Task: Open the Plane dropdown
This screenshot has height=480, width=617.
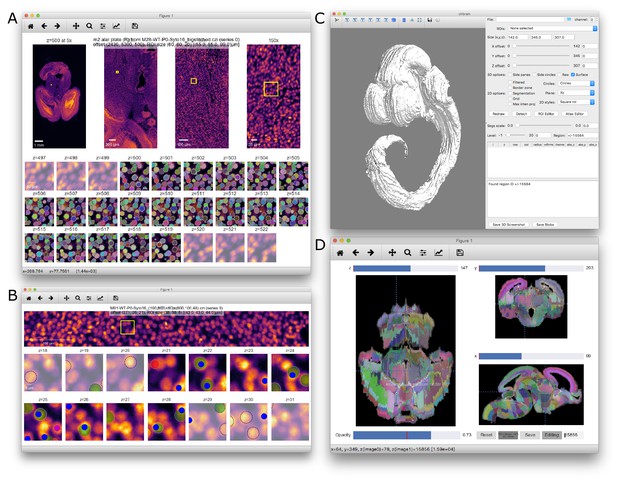Action: point(576,93)
